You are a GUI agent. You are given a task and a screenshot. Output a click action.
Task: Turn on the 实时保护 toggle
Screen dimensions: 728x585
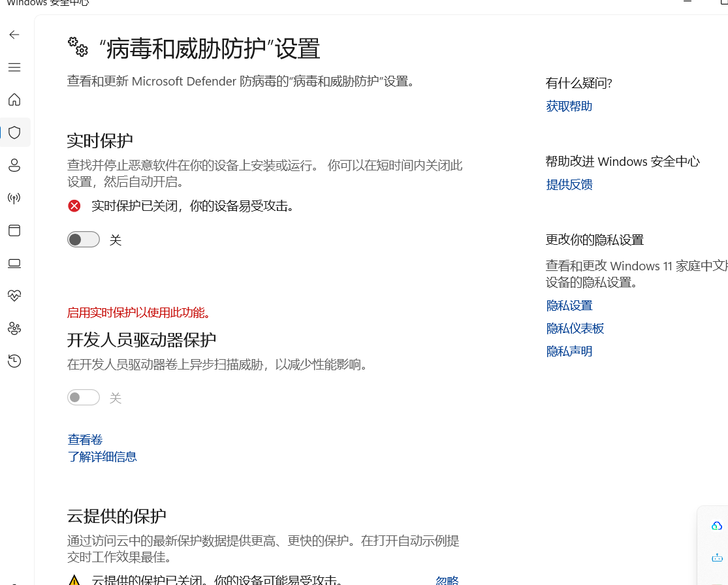(x=84, y=240)
